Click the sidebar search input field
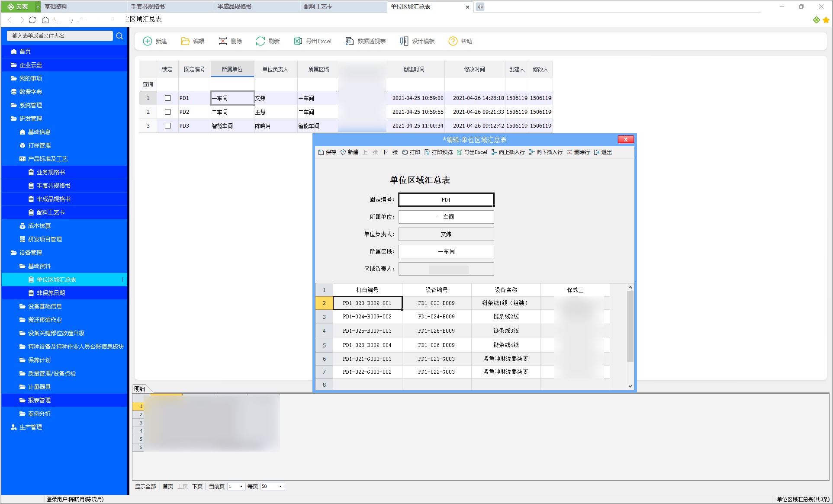Screen dimensions: 833x504 pyautogui.click(x=60, y=36)
